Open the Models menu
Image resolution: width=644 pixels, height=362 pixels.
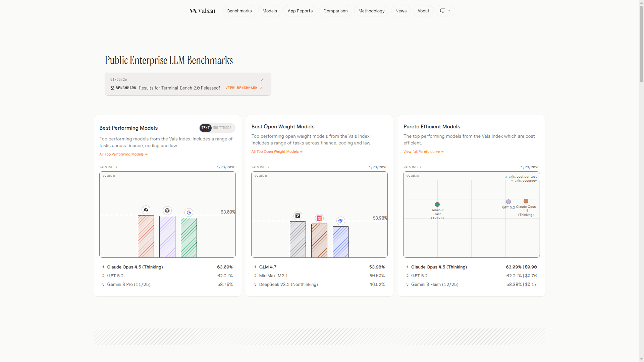[x=270, y=11]
